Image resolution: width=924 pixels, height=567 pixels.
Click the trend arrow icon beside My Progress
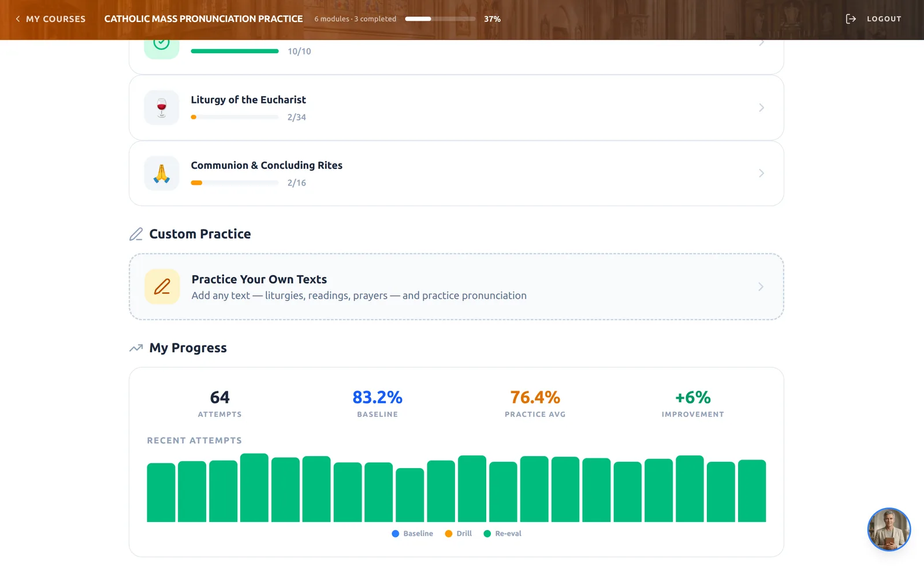click(136, 348)
